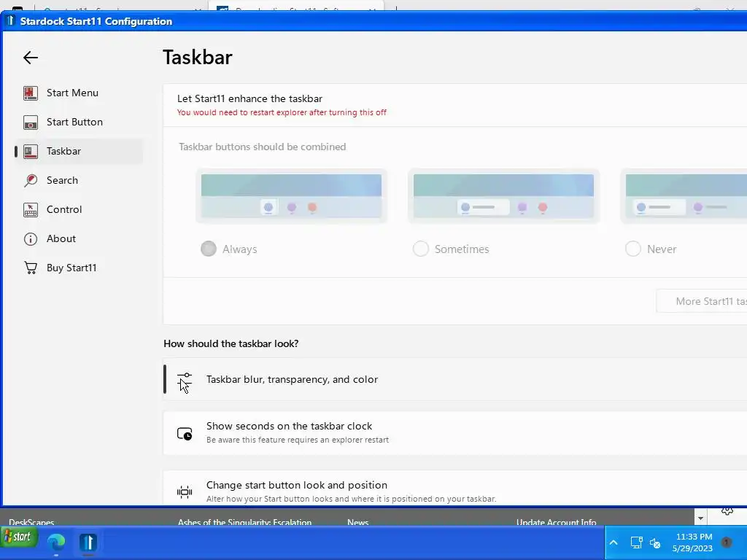747x560 pixels.
Task: Click the clock seconds icon
Action: pyautogui.click(x=185, y=433)
